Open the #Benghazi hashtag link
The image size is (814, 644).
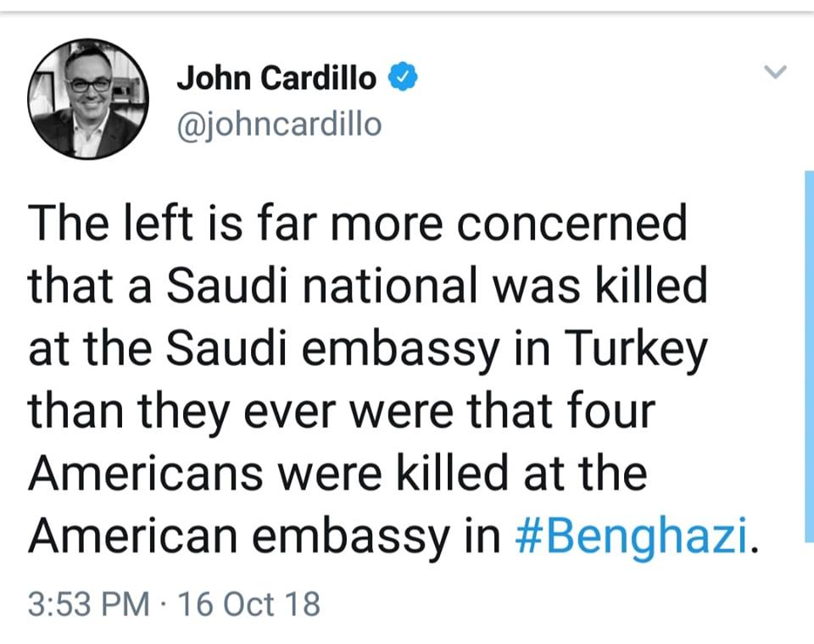tap(633, 536)
